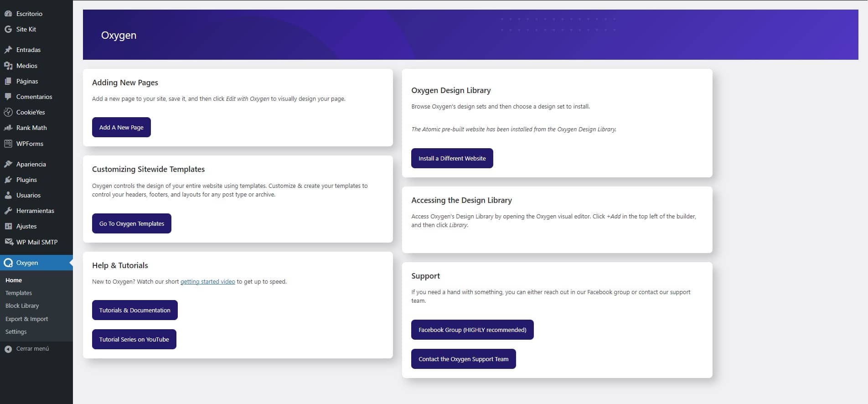Click the Herramientas wrench icon

point(8,211)
